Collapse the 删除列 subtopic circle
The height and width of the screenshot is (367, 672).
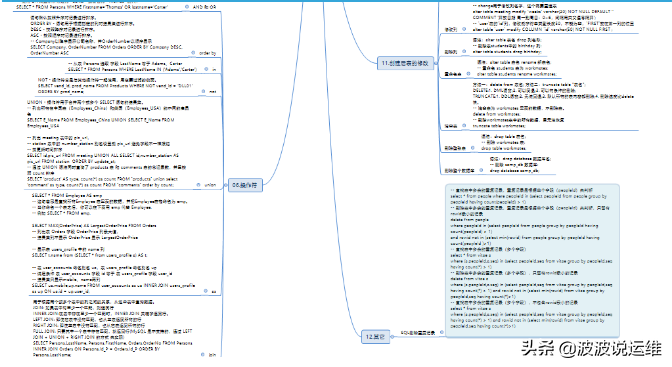[x=464, y=51]
